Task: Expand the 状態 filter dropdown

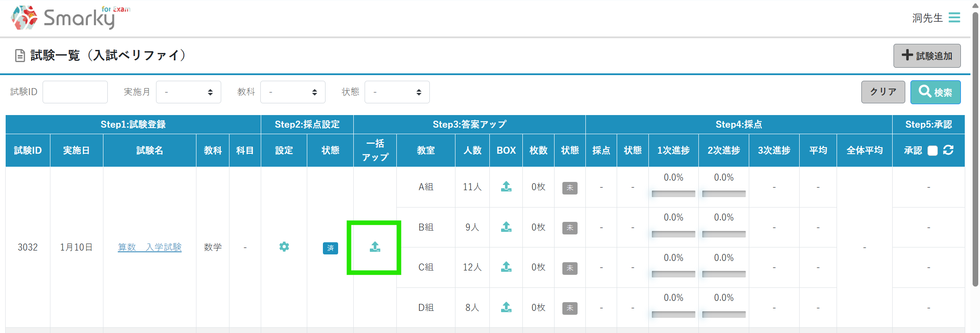Action: (x=397, y=92)
